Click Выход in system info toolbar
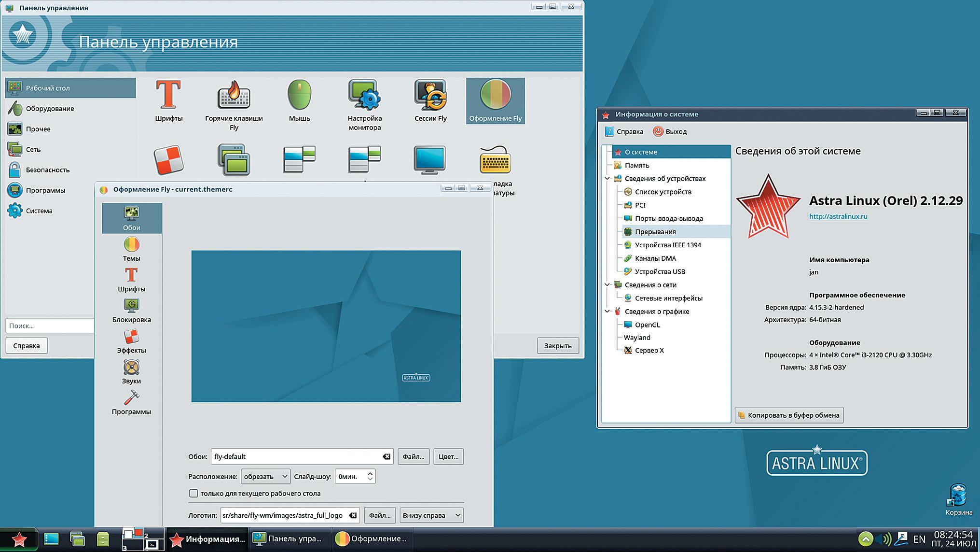 click(670, 131)
